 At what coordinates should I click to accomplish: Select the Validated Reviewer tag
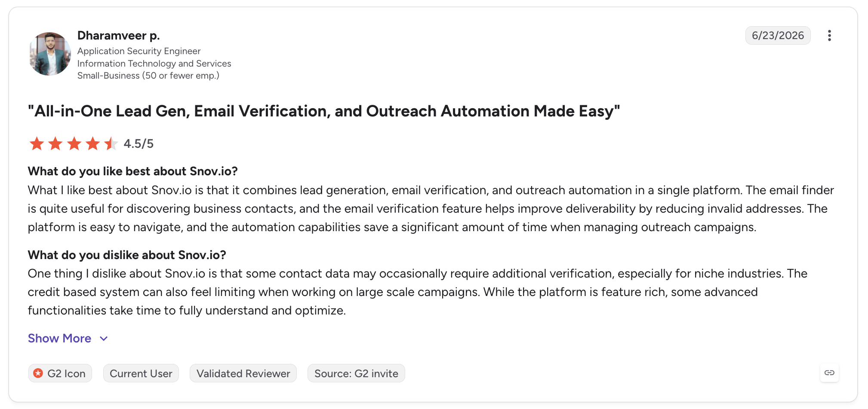tap(243, 373)
